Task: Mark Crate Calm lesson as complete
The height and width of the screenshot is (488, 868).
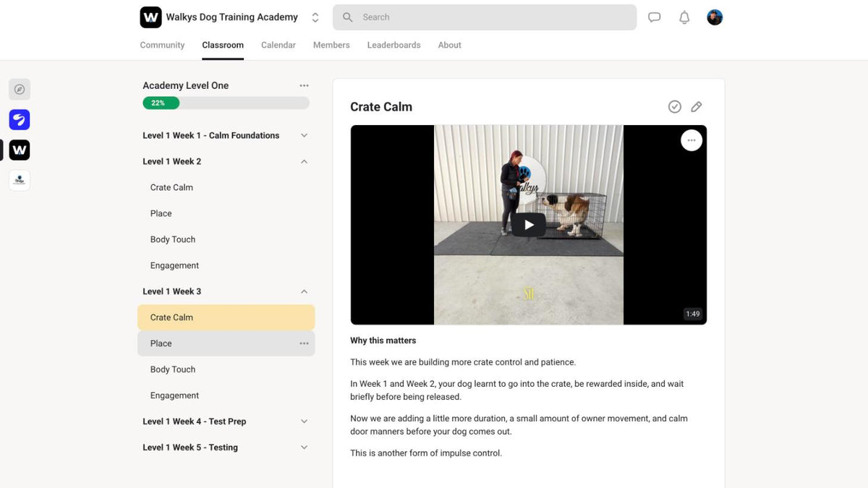Action: click(x=674, y=107)
